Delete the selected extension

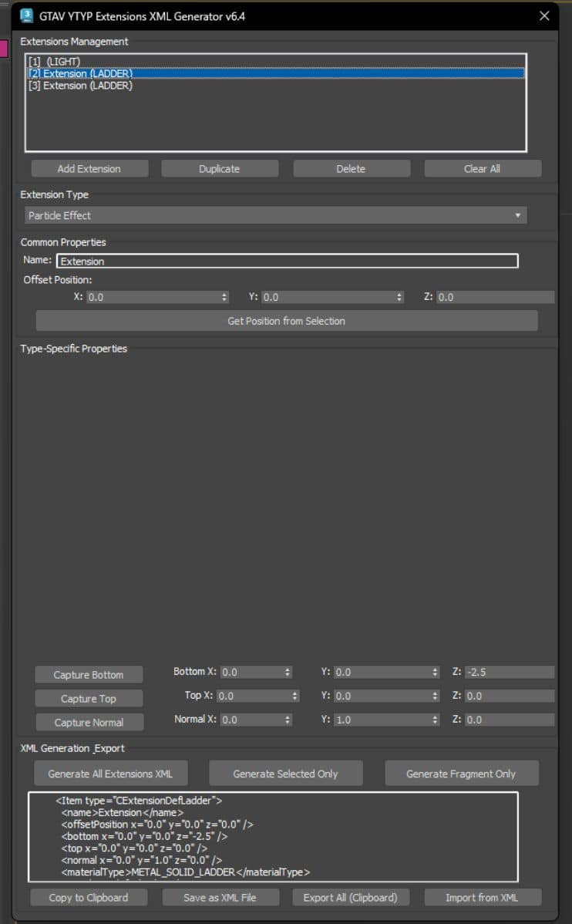point(351,169)
